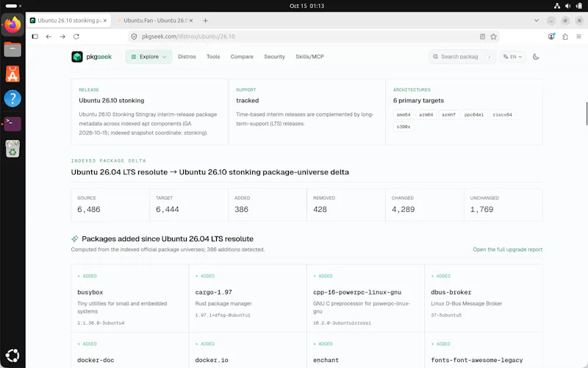Click the riscv64 architecture tag

(x=503, y=115)
